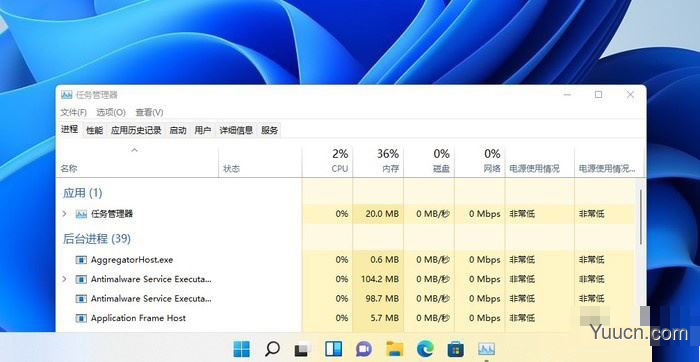Image resolution: width=700 pixels, height=362 pixels.
Task: Switch to the 服务 tab
Action: [270, 130]
